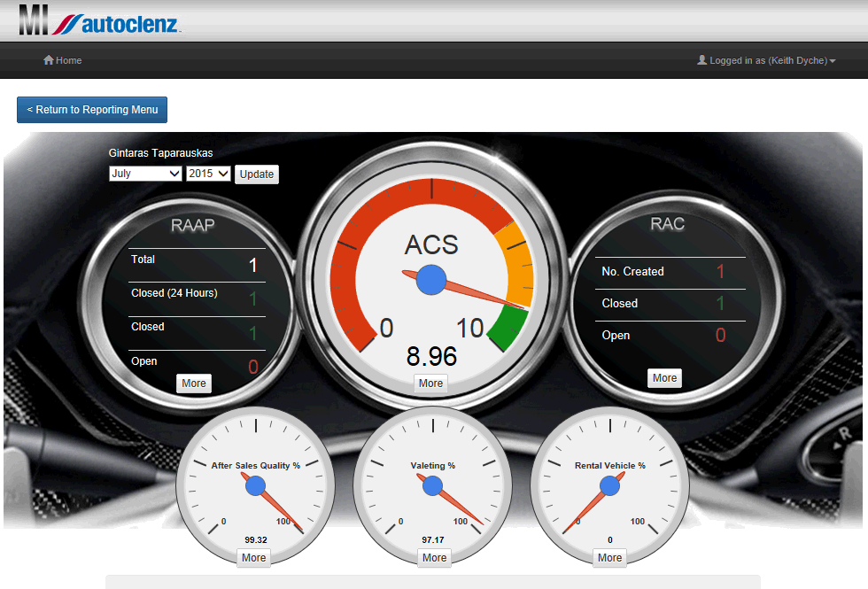Click the RAC panel title

coord(668,223)
